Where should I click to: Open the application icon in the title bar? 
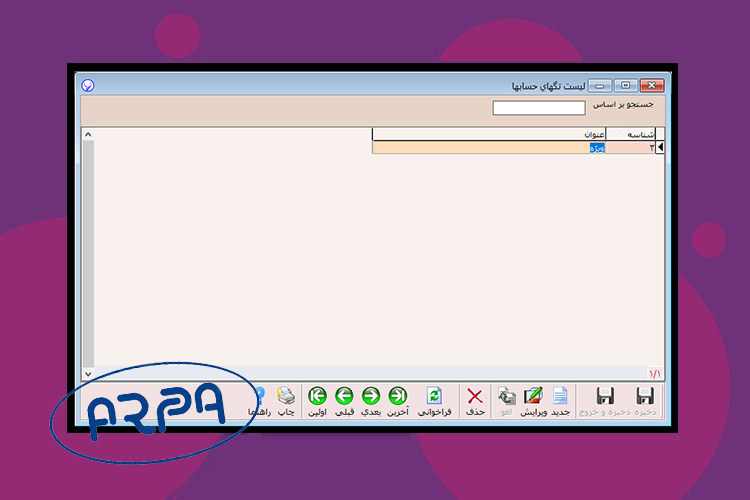(x=88, y=85)
